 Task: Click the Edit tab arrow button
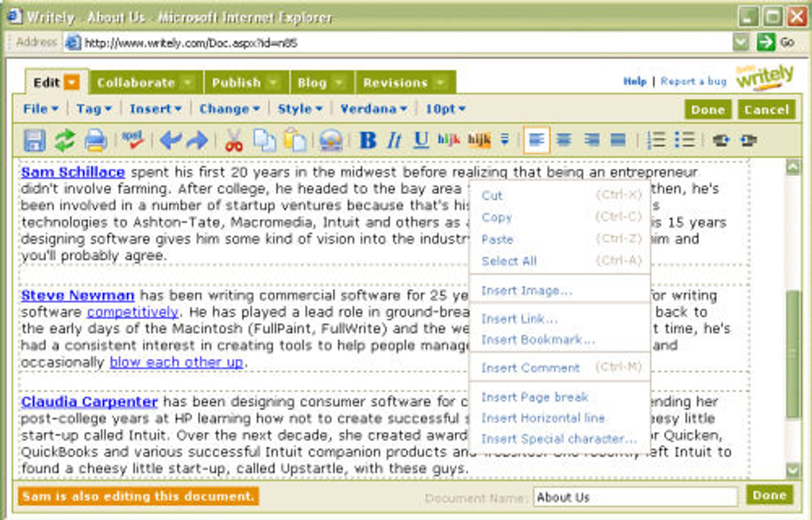tap(72, 82)
